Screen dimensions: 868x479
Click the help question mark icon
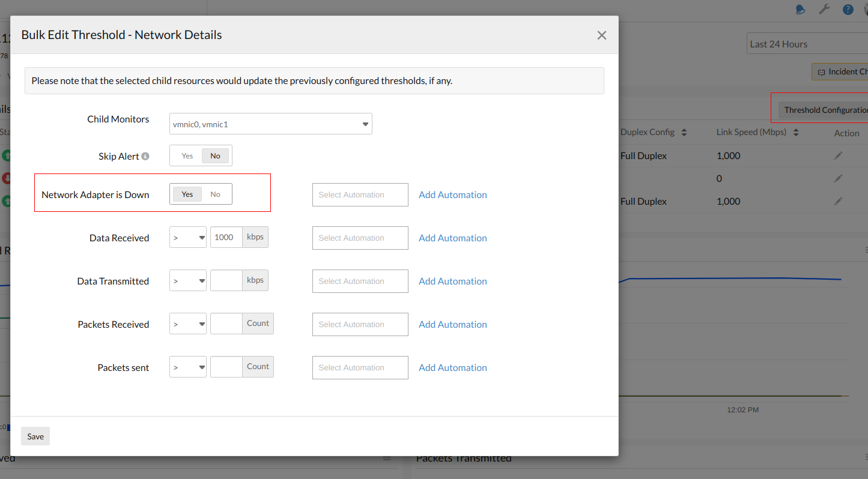[x=848, y=9]
